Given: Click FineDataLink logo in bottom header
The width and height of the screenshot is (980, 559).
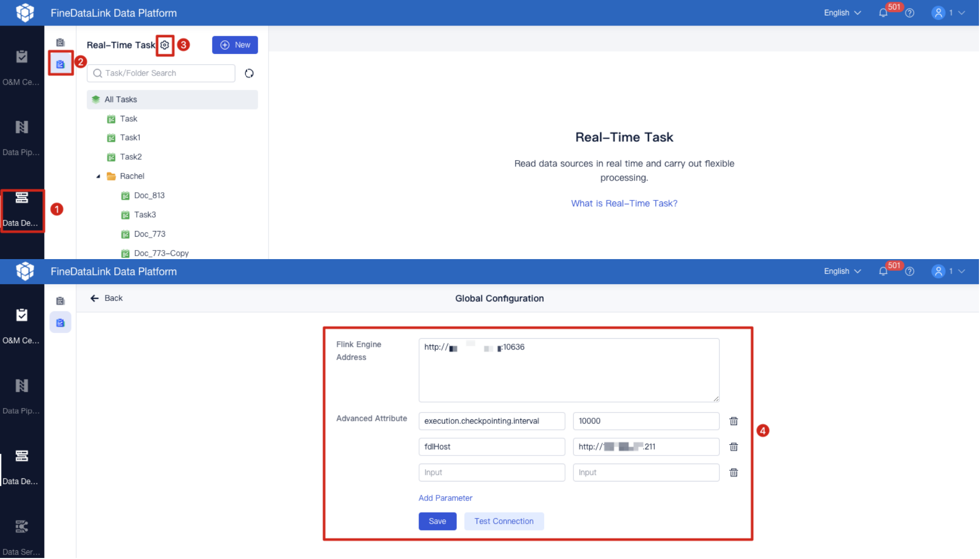Looking at the screenshot, I should click(x=24, y=271).
